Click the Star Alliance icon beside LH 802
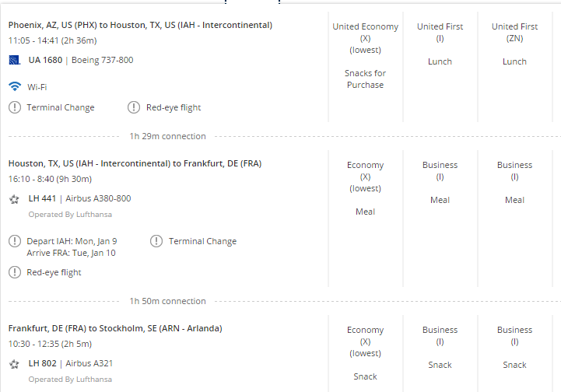561x392 pixels. [x=14, y=364]
